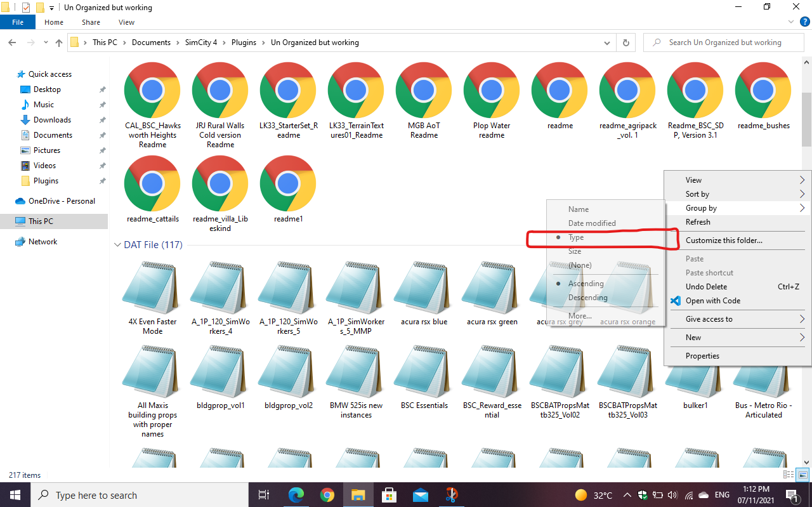Select A_1P_120_SimWorkers_4 DAT file

220,297
